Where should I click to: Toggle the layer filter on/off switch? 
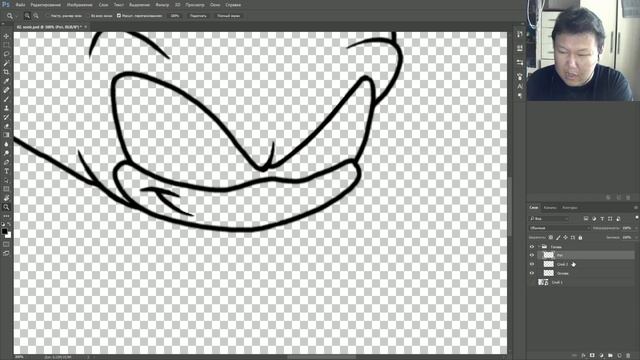(636, 219)
